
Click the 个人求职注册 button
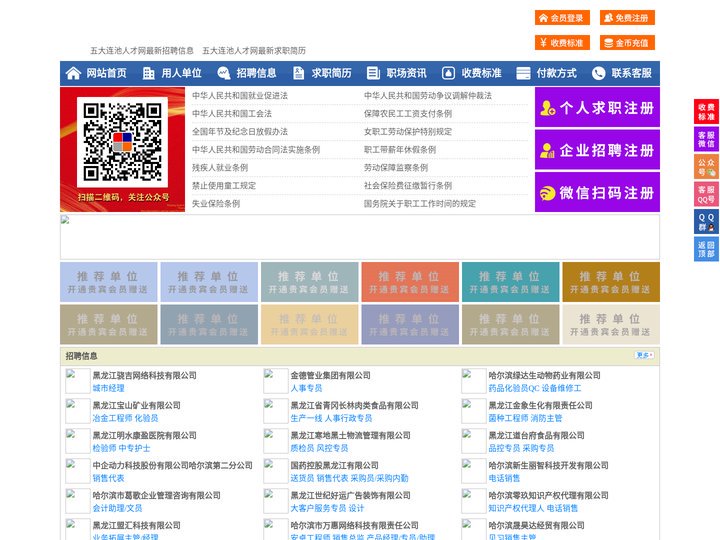(x=597, y=107)
